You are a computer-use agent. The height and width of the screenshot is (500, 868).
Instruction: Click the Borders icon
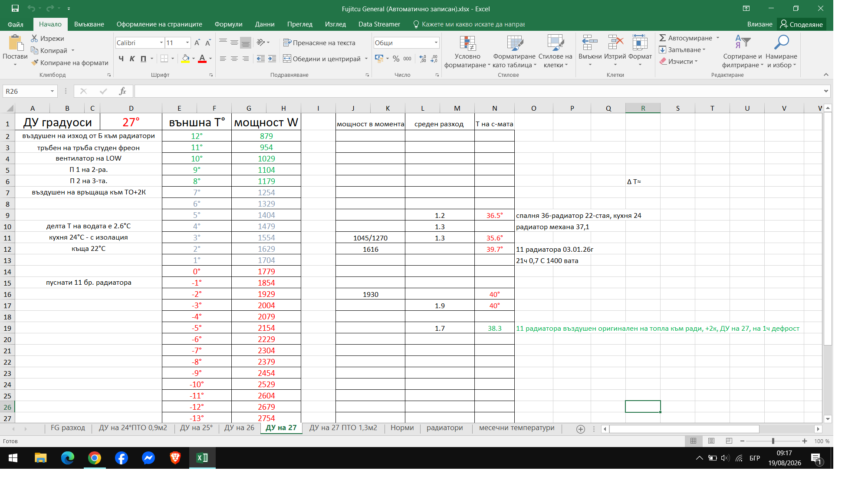[164, 59]
